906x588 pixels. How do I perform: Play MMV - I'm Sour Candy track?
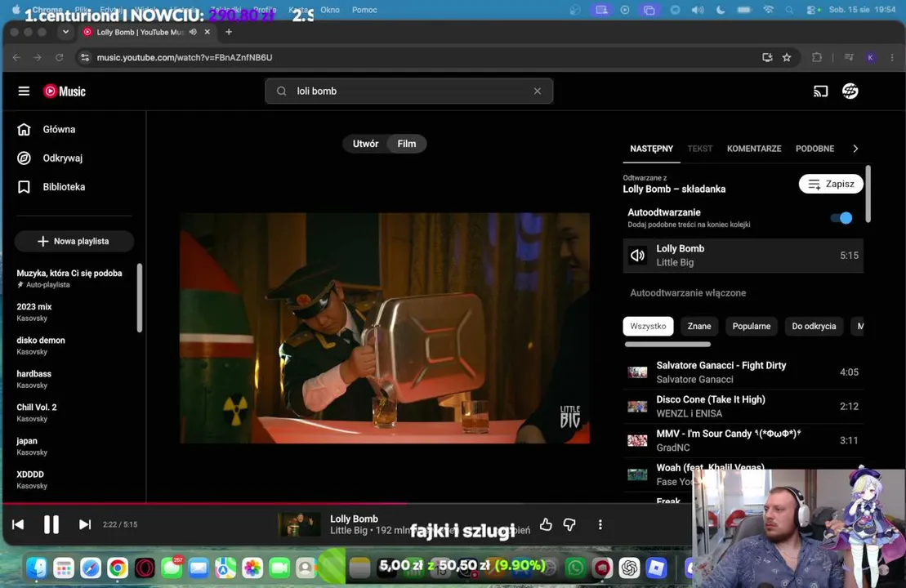click(x=743, y=440)
